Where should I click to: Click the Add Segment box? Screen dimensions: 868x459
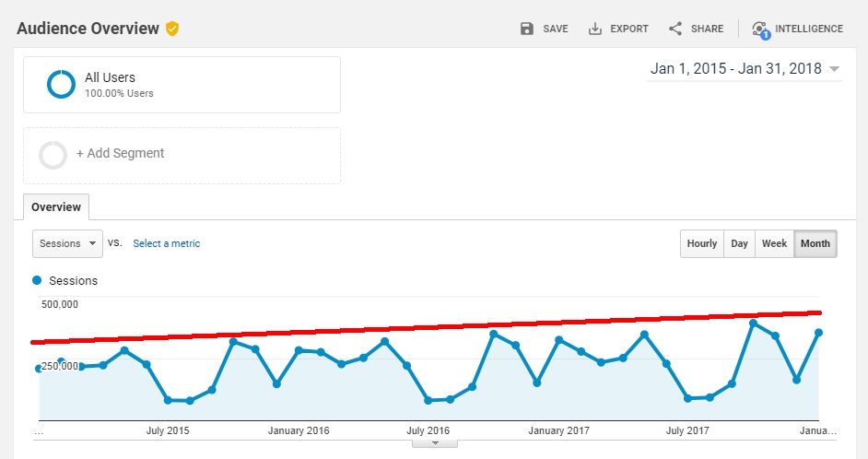coord(182,155)
